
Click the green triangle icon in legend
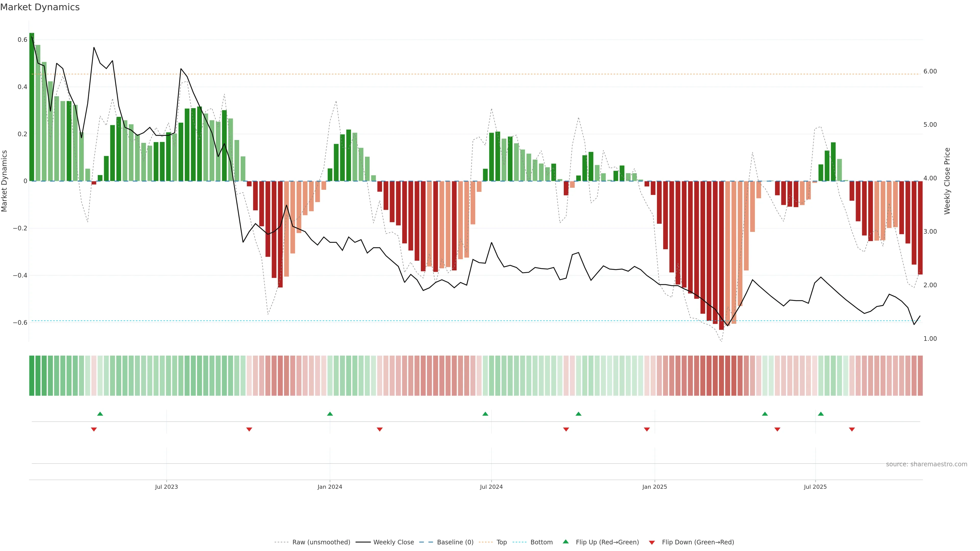[x=566, y=542]
